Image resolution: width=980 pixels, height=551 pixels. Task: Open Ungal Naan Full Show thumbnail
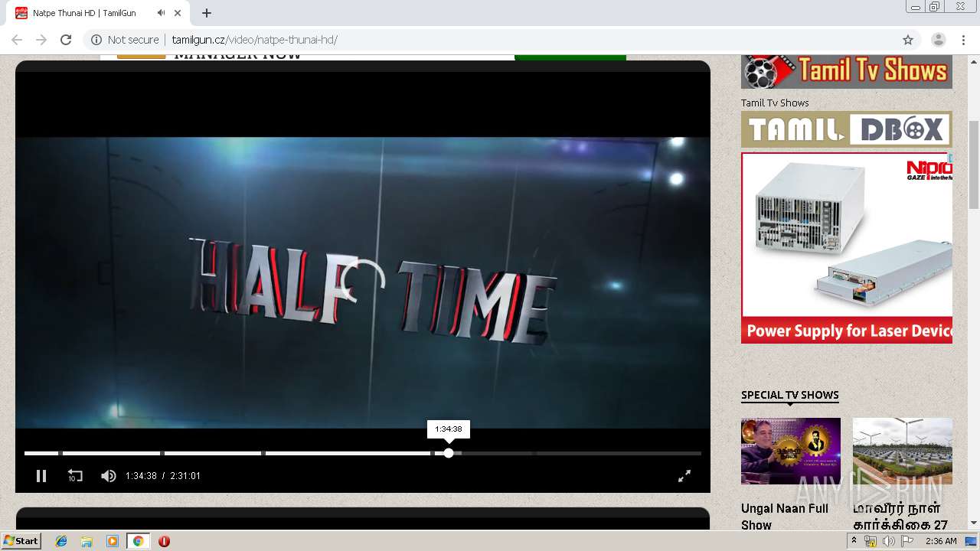click(x=791, y=451)
